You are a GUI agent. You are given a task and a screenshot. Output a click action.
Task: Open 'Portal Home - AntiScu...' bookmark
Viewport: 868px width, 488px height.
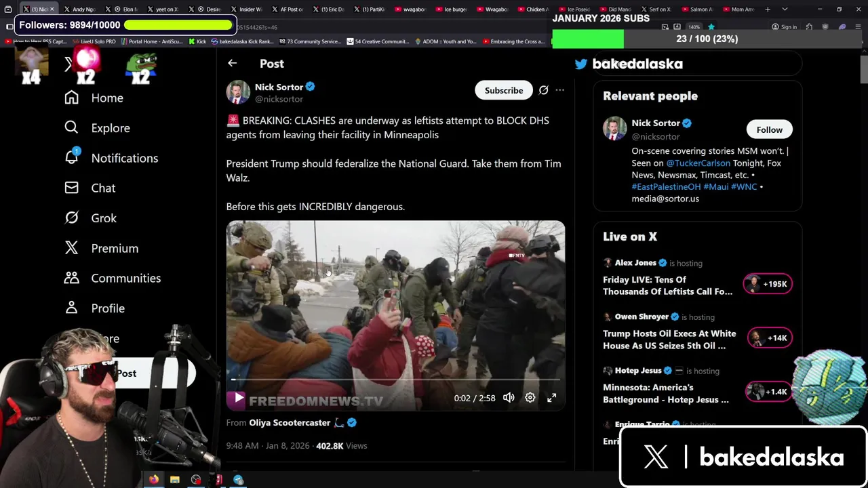point(151,41)
